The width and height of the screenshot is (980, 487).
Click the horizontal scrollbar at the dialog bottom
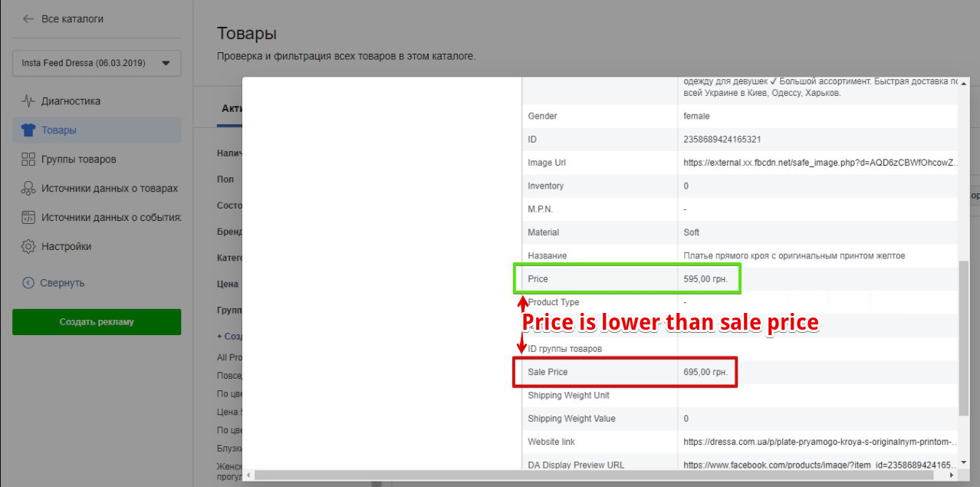click(598, 475)
